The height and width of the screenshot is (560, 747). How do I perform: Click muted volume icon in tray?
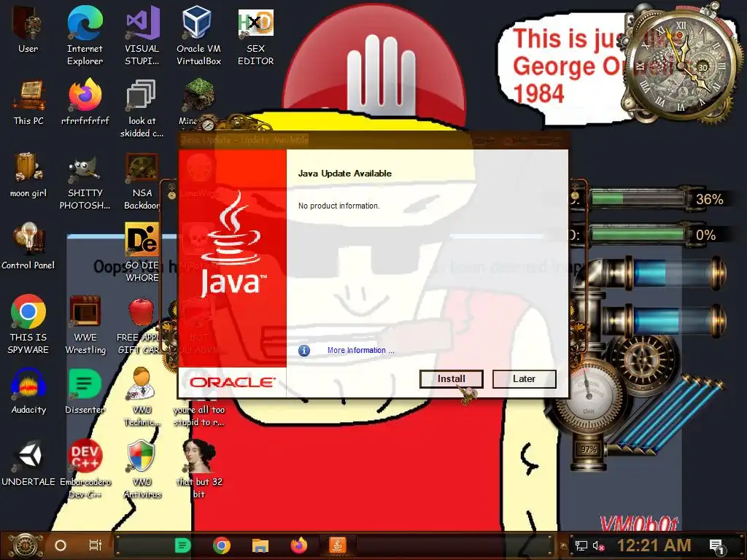598,545
